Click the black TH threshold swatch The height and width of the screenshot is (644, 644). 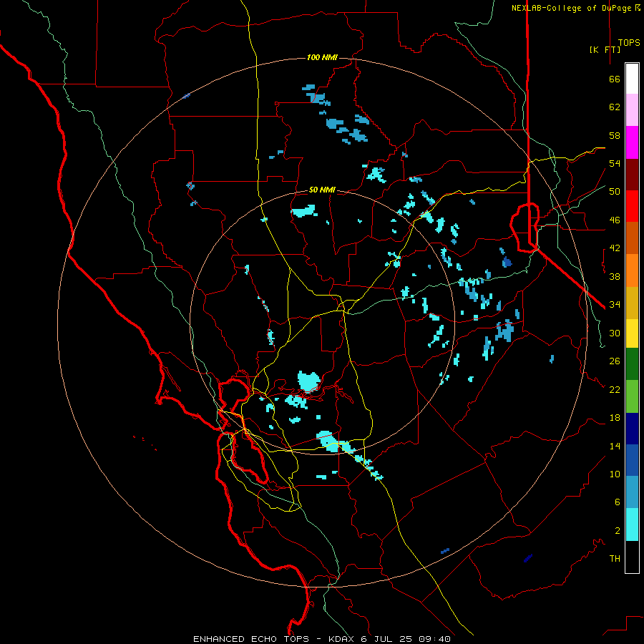pos(632,557)
